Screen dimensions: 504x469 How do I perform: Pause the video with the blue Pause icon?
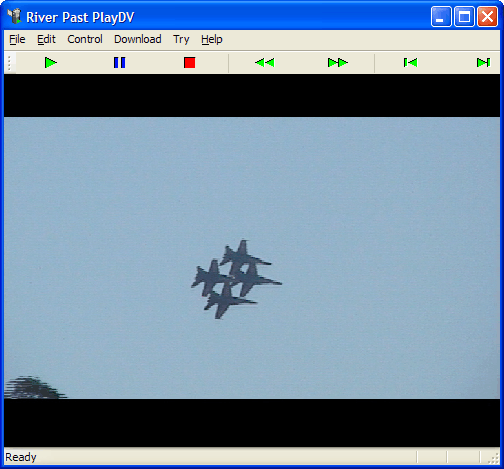(x=119, y=62)
